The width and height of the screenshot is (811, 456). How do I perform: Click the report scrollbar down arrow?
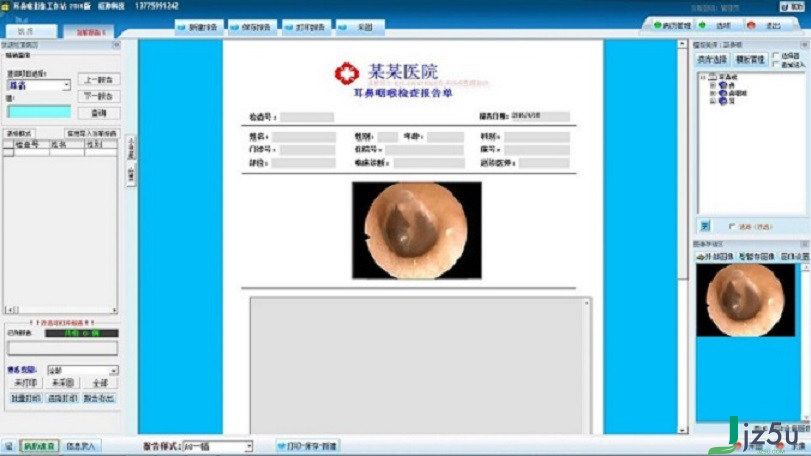click(x=682, y=430)
